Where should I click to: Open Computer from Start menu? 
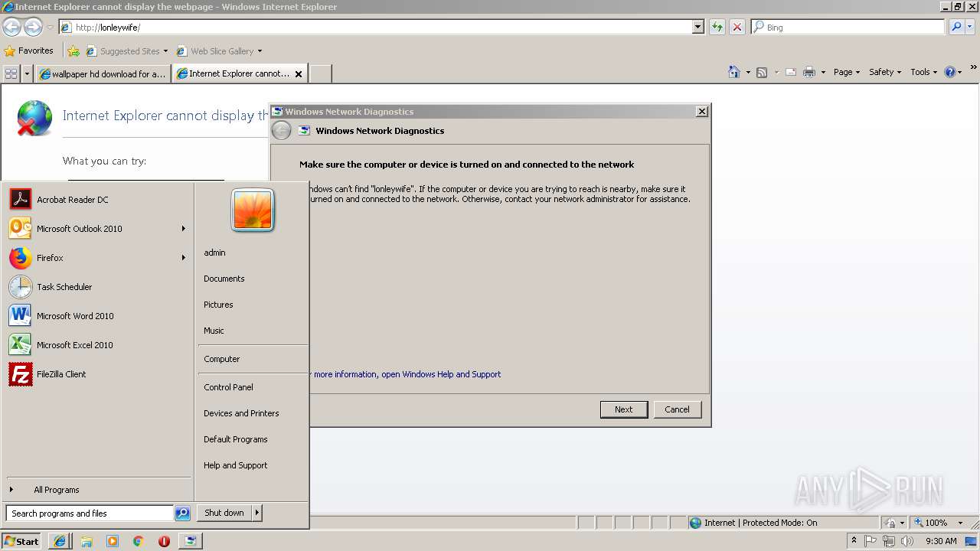(x=222, y=359)
